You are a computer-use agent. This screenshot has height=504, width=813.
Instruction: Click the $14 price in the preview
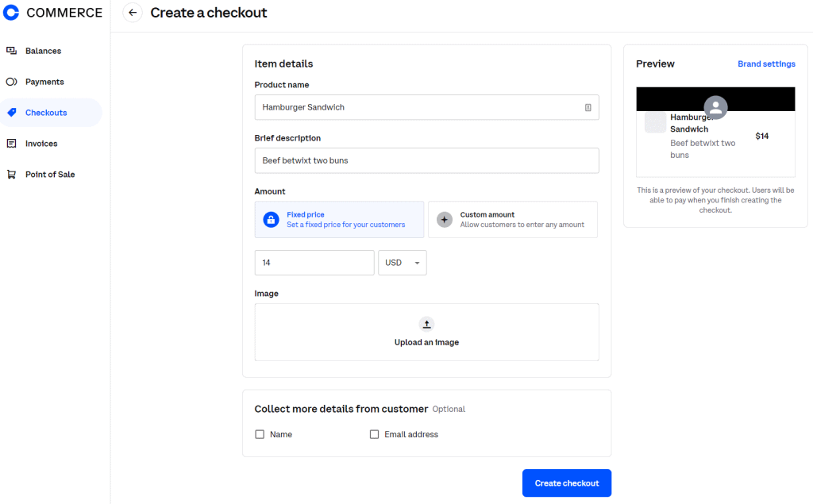(x=761, y=136)
